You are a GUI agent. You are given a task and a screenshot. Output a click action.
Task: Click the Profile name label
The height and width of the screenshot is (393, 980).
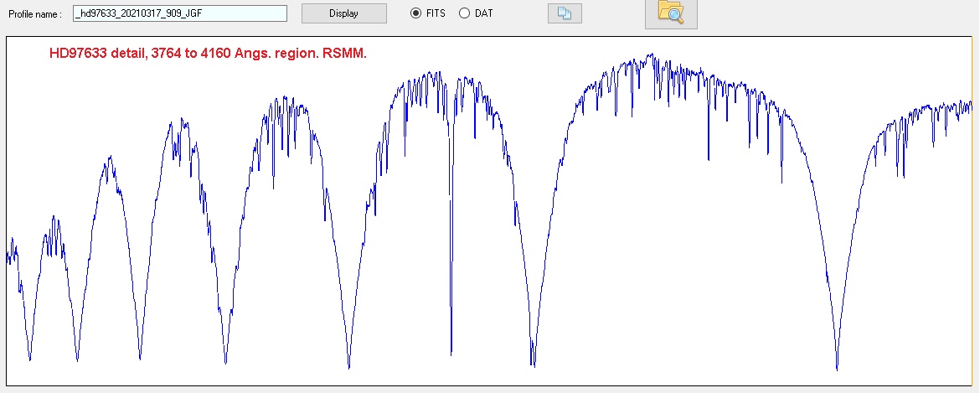pos(36,14)
